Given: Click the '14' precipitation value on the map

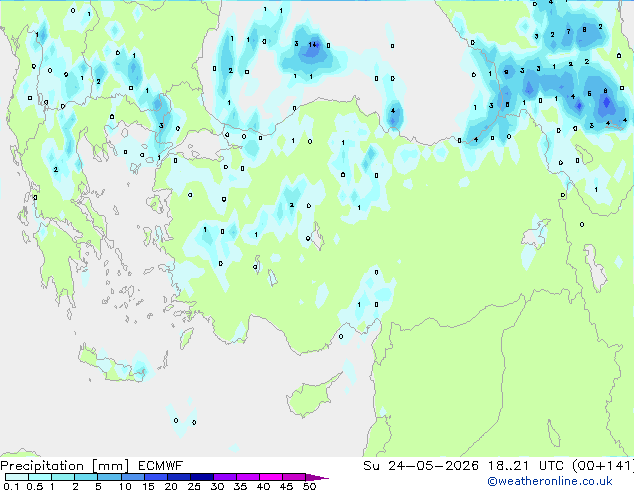Looking at the screenshot, I should [313, 44].
